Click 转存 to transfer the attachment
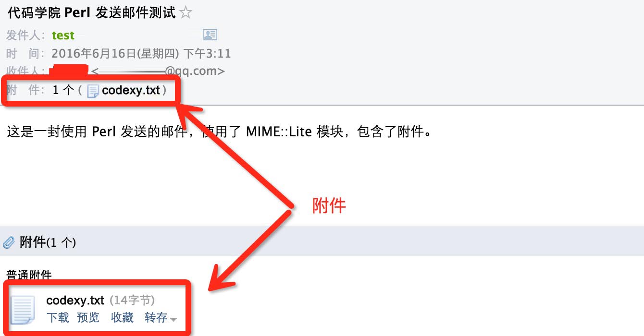The height and width of the screenshot is (336, 644). (x=156, y=317)
